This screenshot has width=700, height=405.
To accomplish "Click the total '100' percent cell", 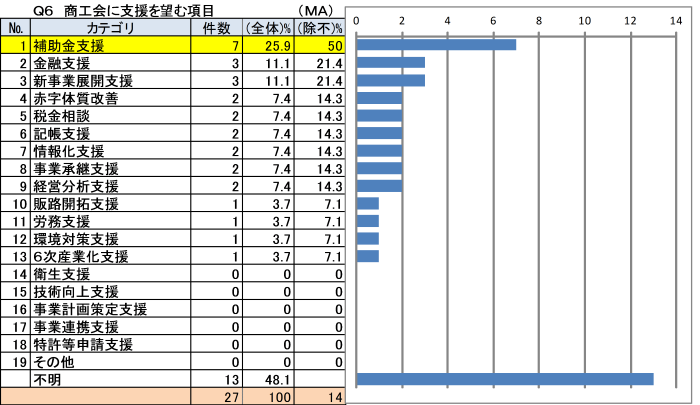I will click(268, 397).
